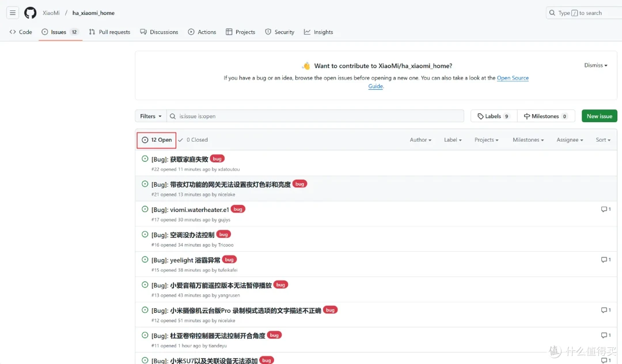Open issue about 小爱音箱万能遥控版本
The height and width of the screenshot is (364, 622).
211,285
